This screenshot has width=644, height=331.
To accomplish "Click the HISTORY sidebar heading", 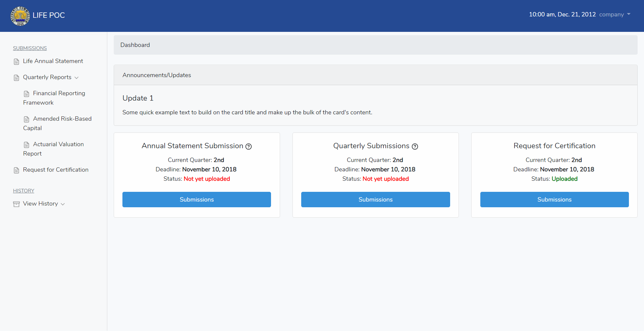I will (x=23, y=191).
